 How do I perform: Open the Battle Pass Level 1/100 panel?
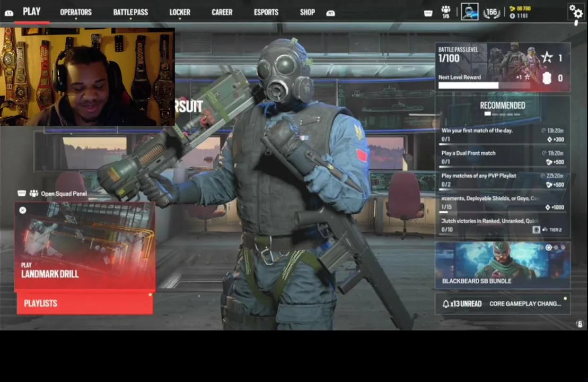(503, 67)
